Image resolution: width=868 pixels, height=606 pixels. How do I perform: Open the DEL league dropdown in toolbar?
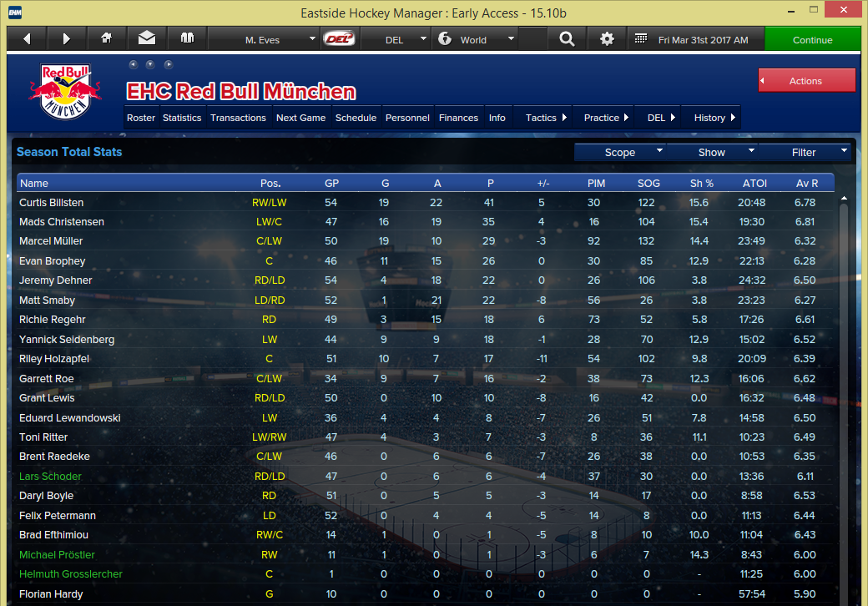click(x=396, y=39)
